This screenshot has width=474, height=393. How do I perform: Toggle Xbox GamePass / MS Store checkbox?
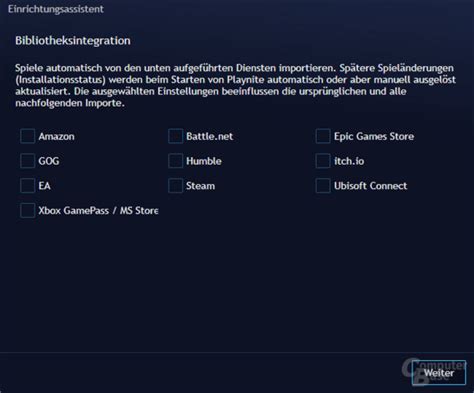(27, 210)
